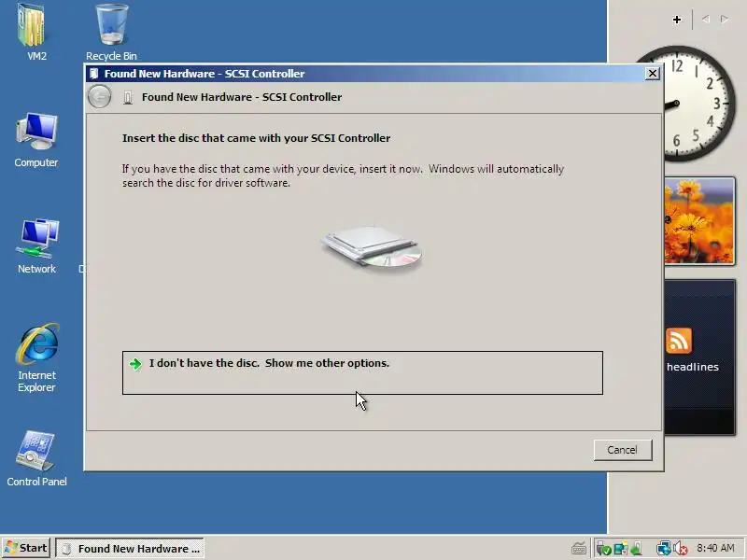The width and height of the screenshot is (747, 560).
Task: Click the sidebar next page arrow
Action: (x=725, y=19)
